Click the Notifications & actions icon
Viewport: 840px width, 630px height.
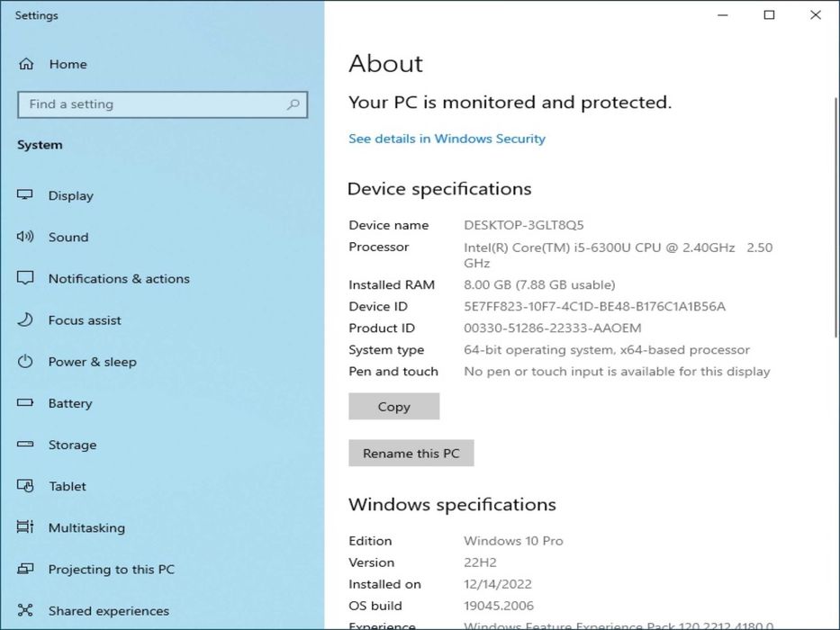point(25,278)
